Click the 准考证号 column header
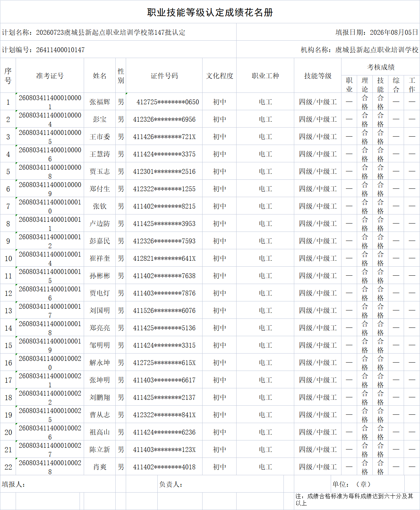 (x=50, y=75)
